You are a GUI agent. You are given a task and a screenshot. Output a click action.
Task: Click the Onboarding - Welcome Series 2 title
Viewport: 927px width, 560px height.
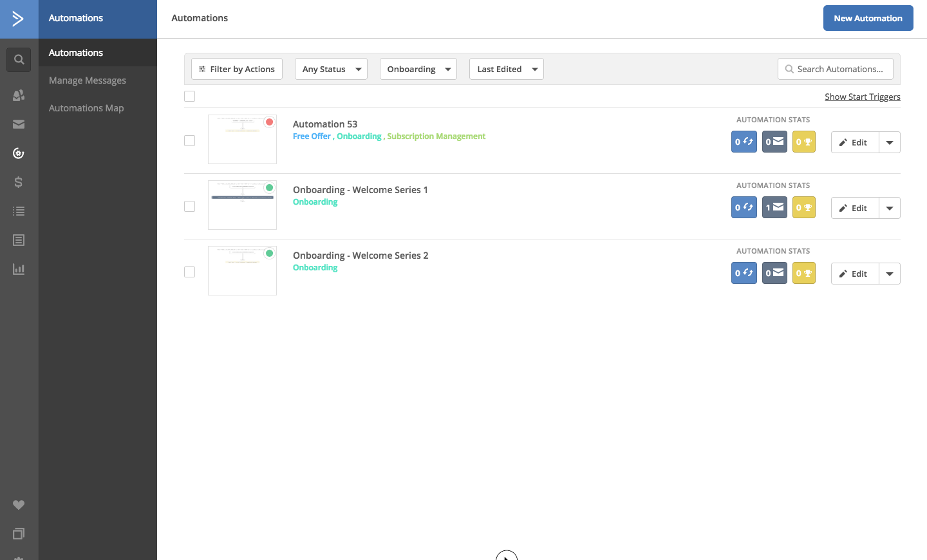(x=360, y=256)
